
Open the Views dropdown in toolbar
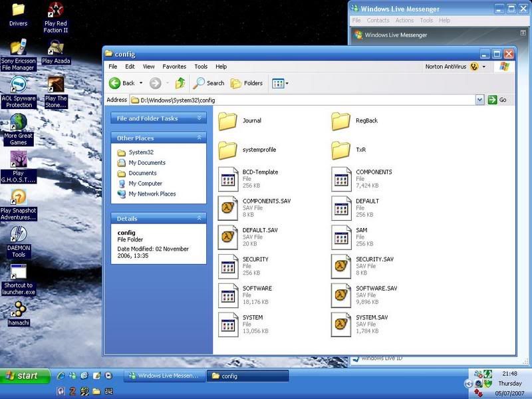(280, 83)
